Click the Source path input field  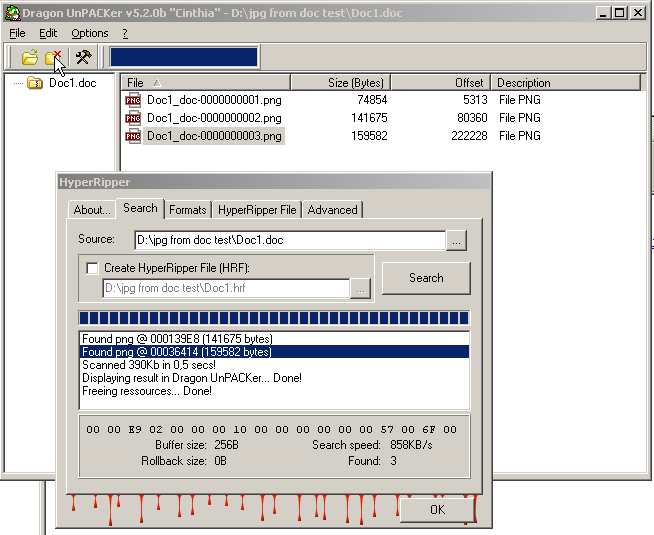click(x=290, y=240)
